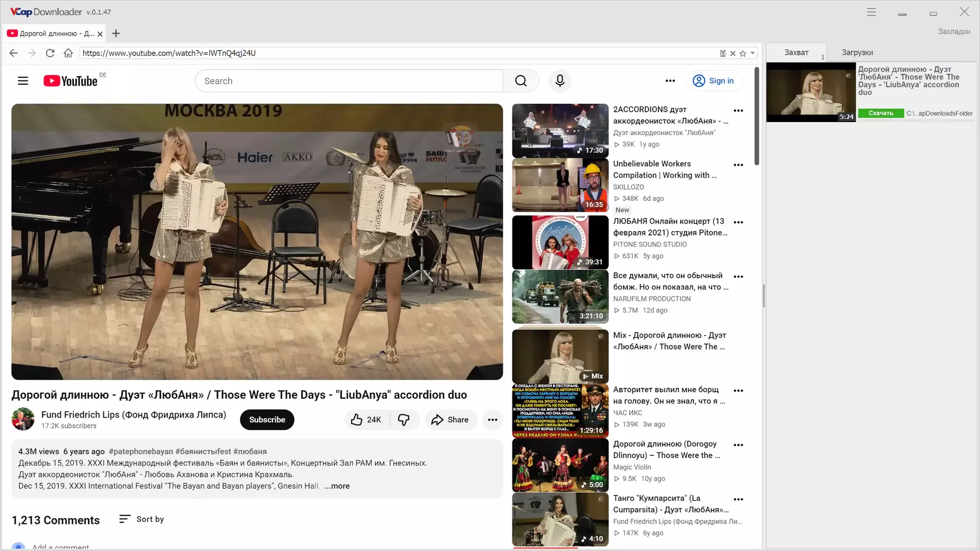Image resolution: width=980 pixels, height=551 pixels.
Task: Go to home page via house icon
Action: [x=68, y=53]
